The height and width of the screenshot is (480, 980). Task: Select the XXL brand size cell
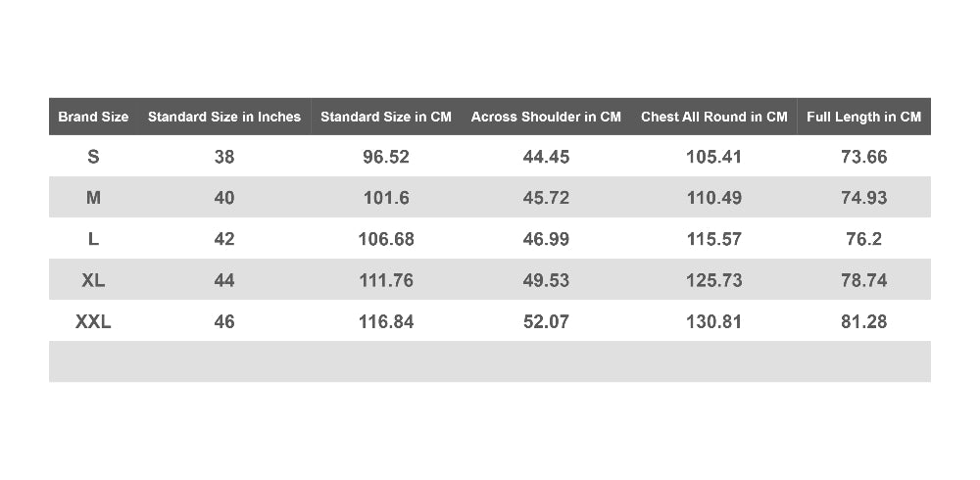pyautogui.click(x=93, y=321)
